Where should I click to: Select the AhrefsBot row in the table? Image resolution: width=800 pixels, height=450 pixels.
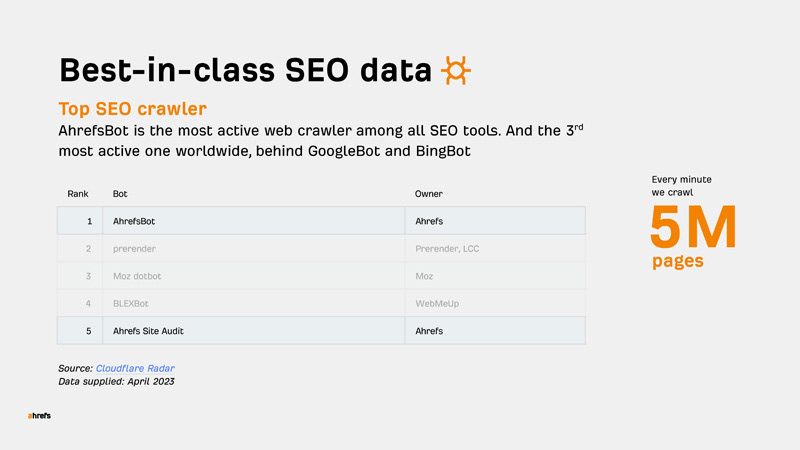(x=321, y=221)
